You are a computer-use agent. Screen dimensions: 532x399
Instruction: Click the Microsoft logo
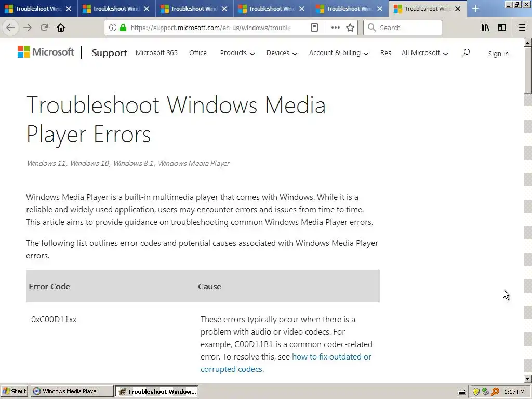click(x=46, y=52)
